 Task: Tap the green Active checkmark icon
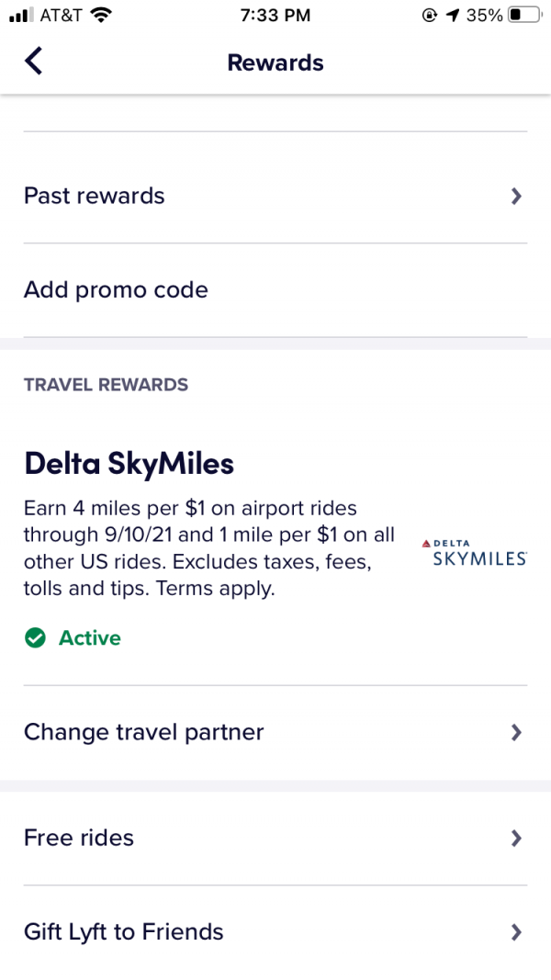(x=36, y=638)
